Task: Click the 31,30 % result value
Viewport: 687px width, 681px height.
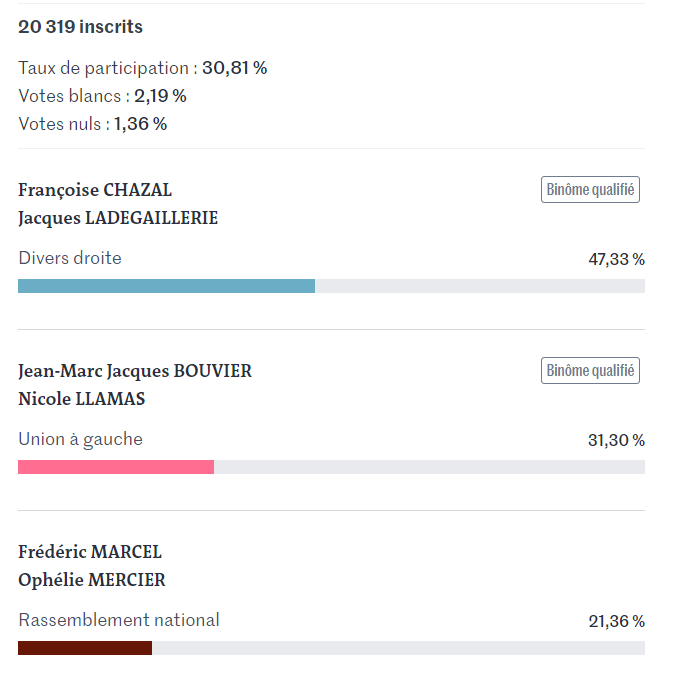Action: [616, 440]
